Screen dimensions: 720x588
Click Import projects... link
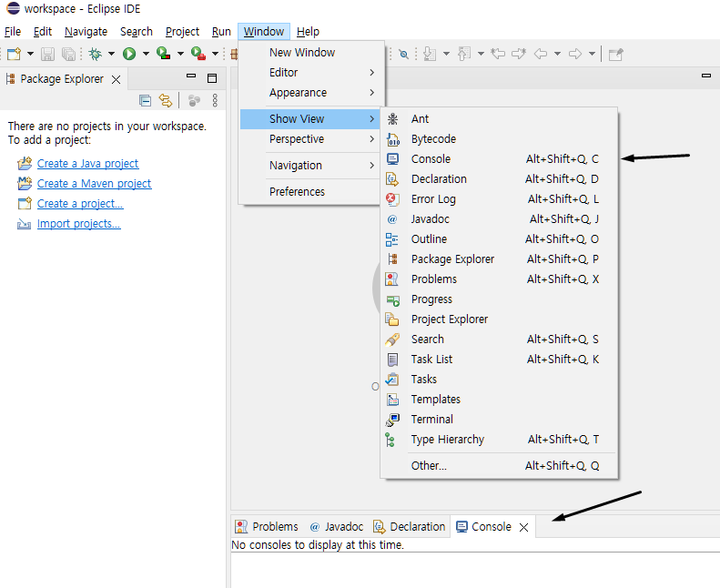79,224
